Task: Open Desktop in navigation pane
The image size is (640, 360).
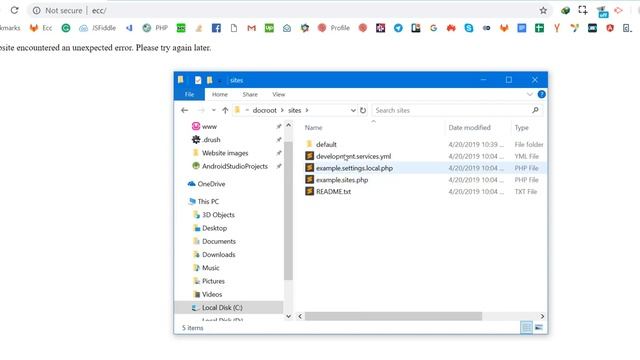Action: click(214, 228)
